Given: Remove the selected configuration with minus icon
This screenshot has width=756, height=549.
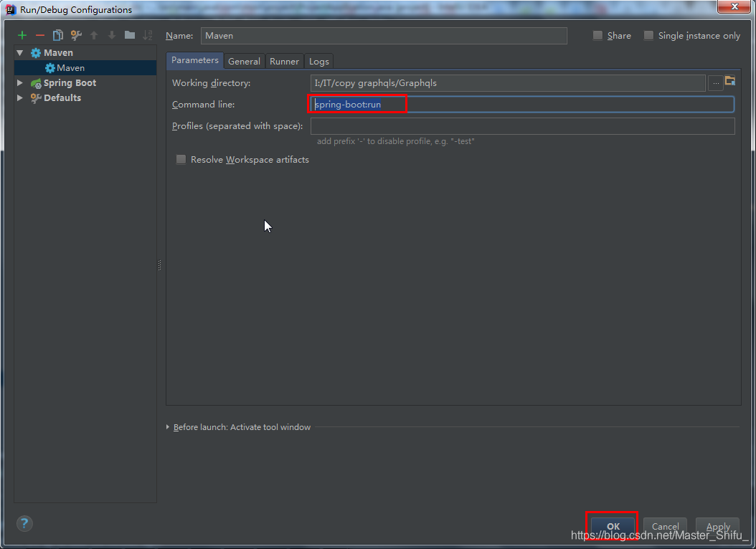Looking at the screenshot, I should 40,35.
